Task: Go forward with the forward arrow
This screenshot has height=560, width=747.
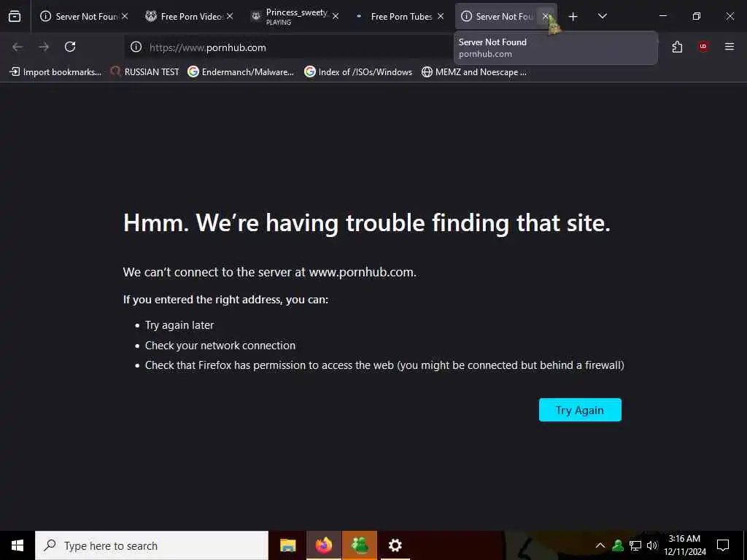Action: click(x=44, y=47)
